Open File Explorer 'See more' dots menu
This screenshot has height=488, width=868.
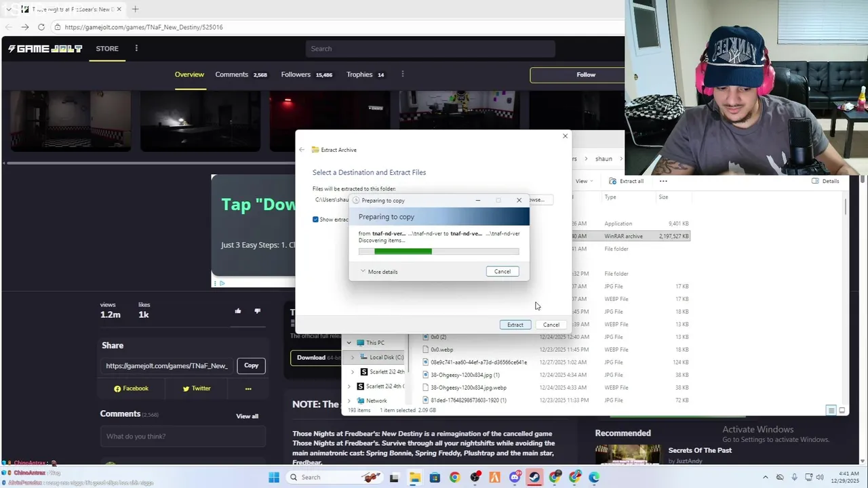663,181
